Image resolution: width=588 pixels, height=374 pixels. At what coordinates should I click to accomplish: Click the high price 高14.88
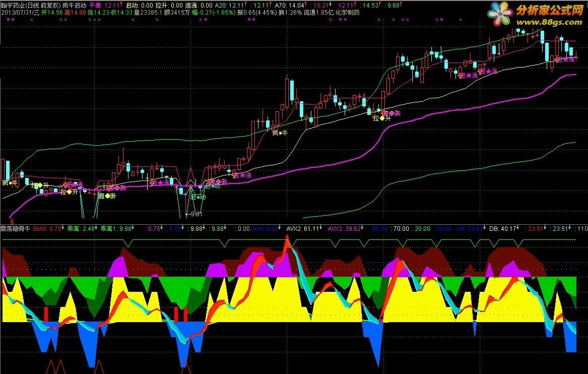[76, 13]
